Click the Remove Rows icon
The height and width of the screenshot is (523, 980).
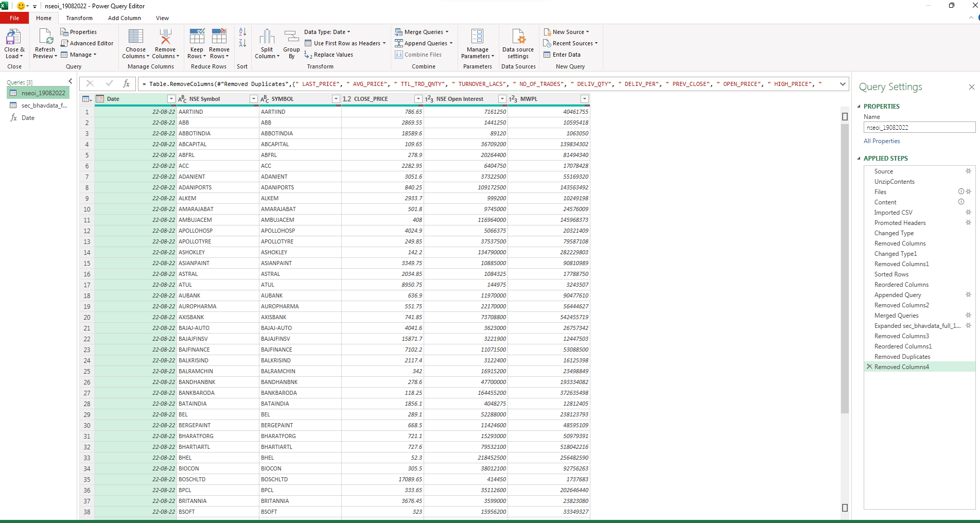point(219,37)
